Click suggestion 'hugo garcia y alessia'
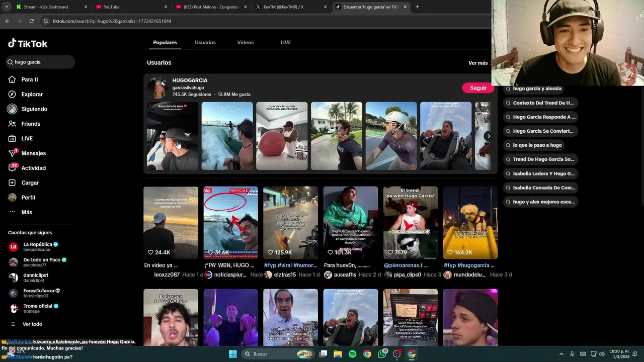Screen dimensions: 644x362 pos(533,88)
